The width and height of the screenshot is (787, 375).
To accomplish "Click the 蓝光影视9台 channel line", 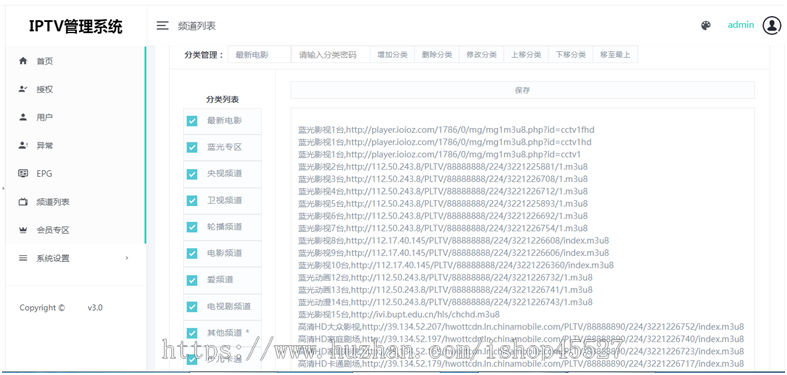I will point(453,253).
